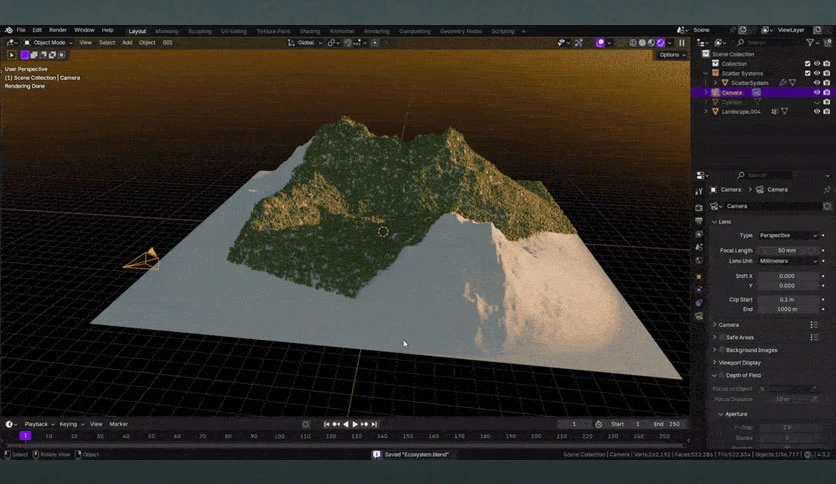Expand the Background Images panel
The height and width of the screenshot is (484, 836).
tap(715, 350)
